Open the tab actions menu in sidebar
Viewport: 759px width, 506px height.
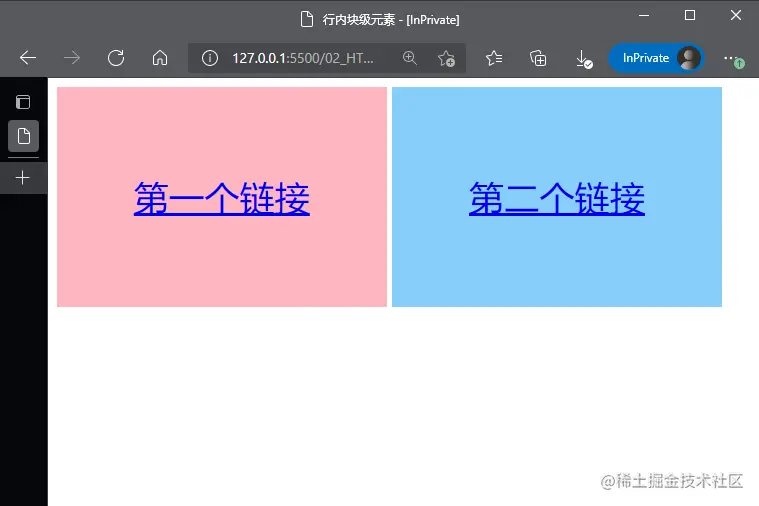point(23,102)
